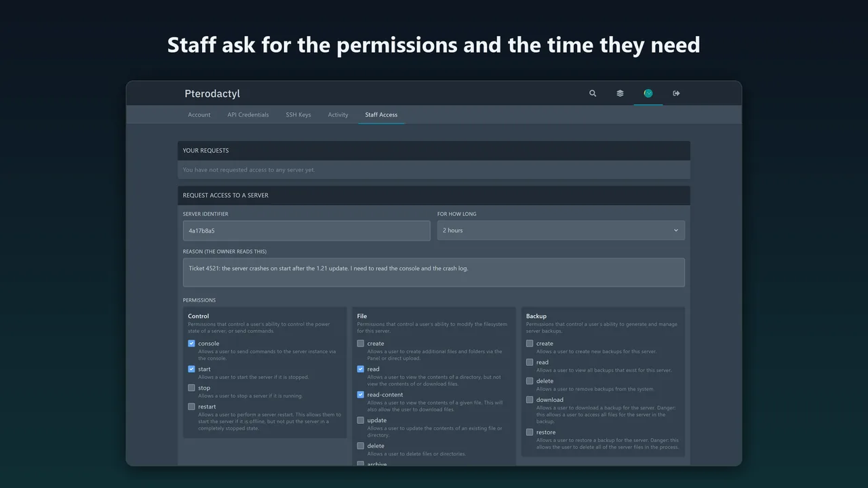
Task: Click the "REQUEST ACCESS TO A SERVER" header
Action: (x=434, y=195)
